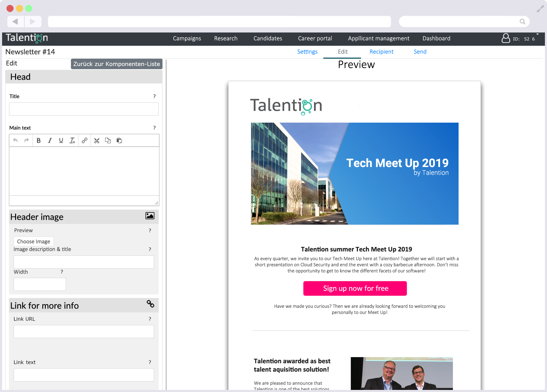Click the Main text editor resize grip
547x392 pixels.
click(157, 203)
